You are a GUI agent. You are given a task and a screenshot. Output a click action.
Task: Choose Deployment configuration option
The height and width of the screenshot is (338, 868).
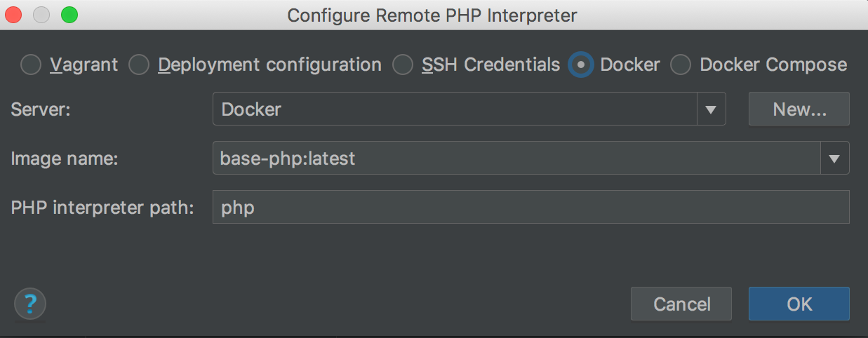(140, 65)
